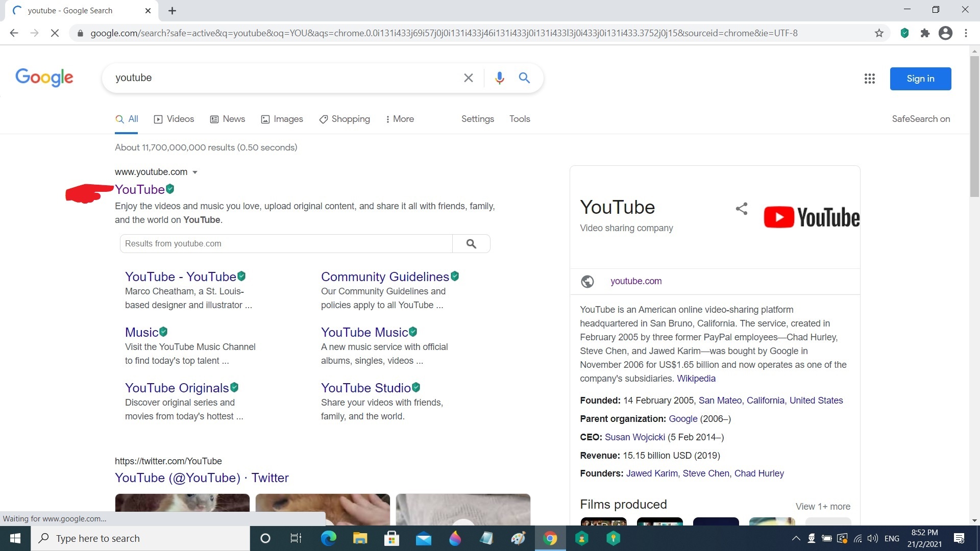Screen dimensions: 980x551
Task: Open the Chrome three-dot menu
Action: [966, 33]
